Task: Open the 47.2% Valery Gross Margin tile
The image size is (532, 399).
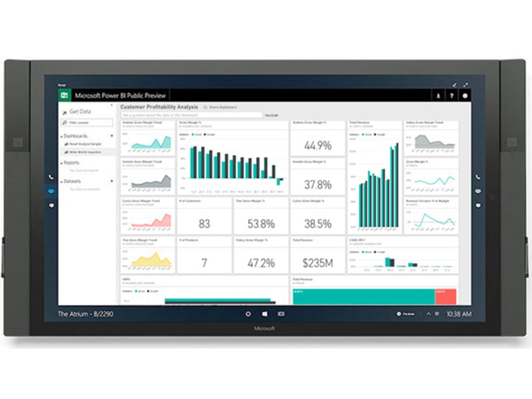Action: [x=261, y=256]
